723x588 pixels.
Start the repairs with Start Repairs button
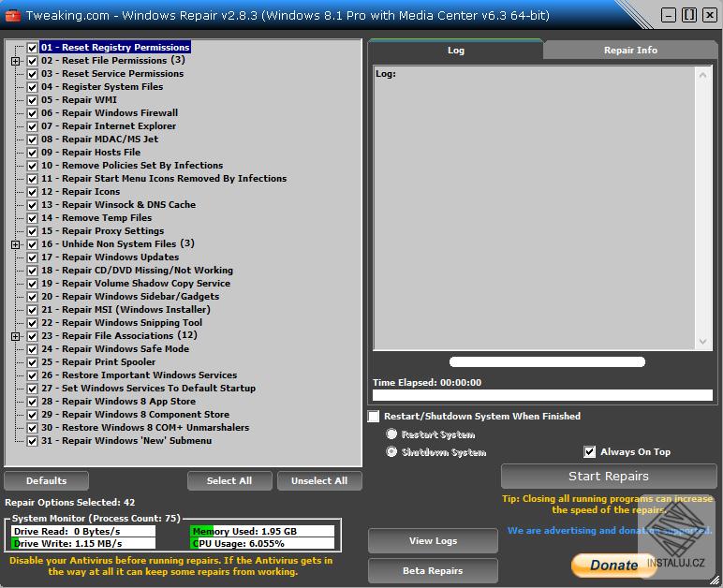tap(608, 476)
